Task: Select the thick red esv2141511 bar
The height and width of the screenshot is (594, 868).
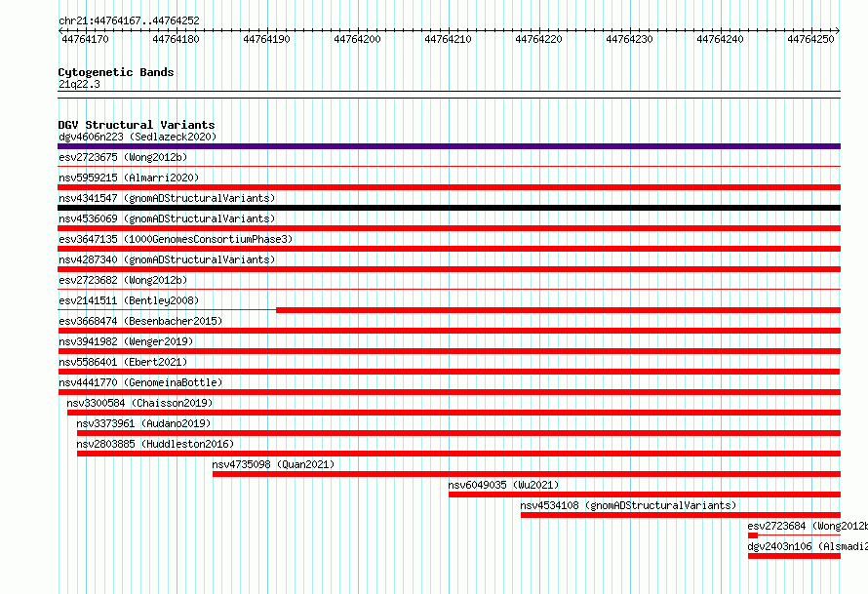Action: pyautogui.click(x=559, y=310)
